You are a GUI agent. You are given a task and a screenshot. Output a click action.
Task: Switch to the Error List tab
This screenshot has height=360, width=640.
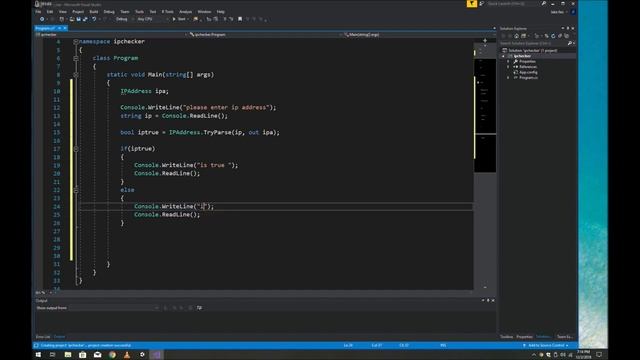click(x=43, y=337)
